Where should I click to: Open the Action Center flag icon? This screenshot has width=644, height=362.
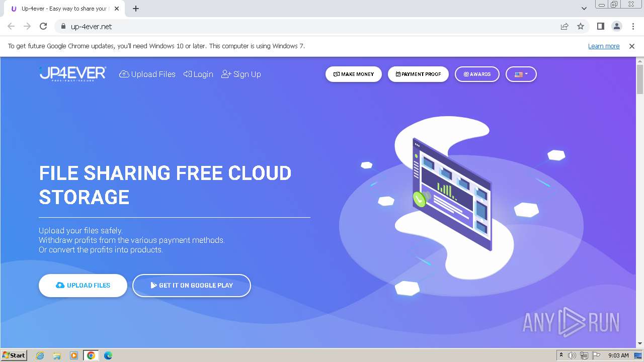click(596, 355)
